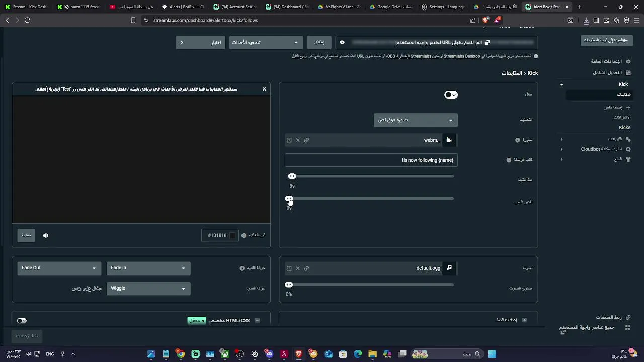Image resolution: width=644 pixels, height=362 pixels.
Task: Open browser downloads icon
Action: tap(586, 20)
